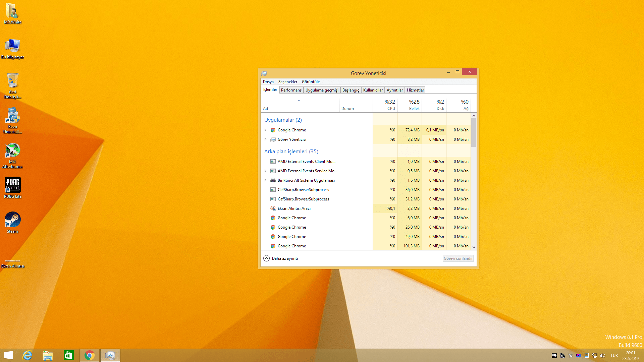Click the Windows Store taskbar icon

[69, 355]
